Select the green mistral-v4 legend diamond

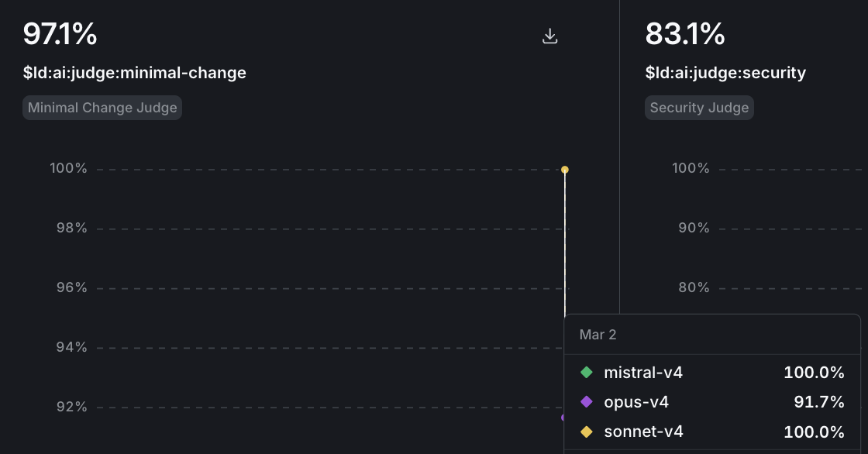tap(585, 373)
